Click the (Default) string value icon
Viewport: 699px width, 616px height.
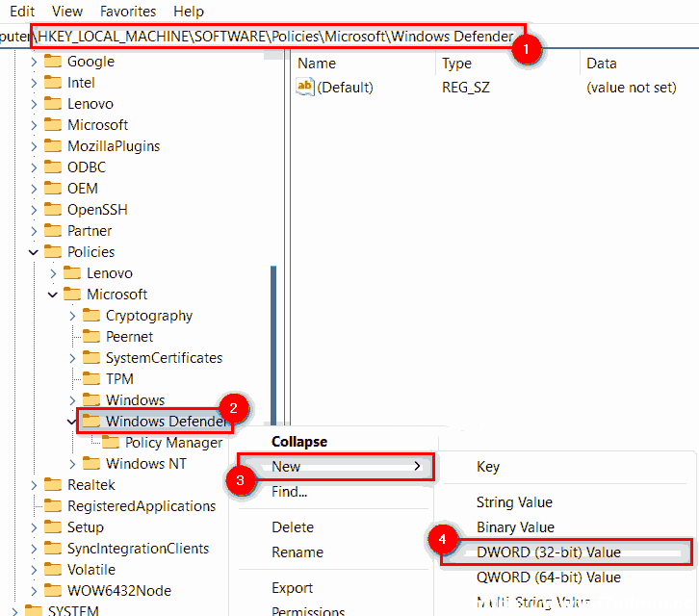305,87
